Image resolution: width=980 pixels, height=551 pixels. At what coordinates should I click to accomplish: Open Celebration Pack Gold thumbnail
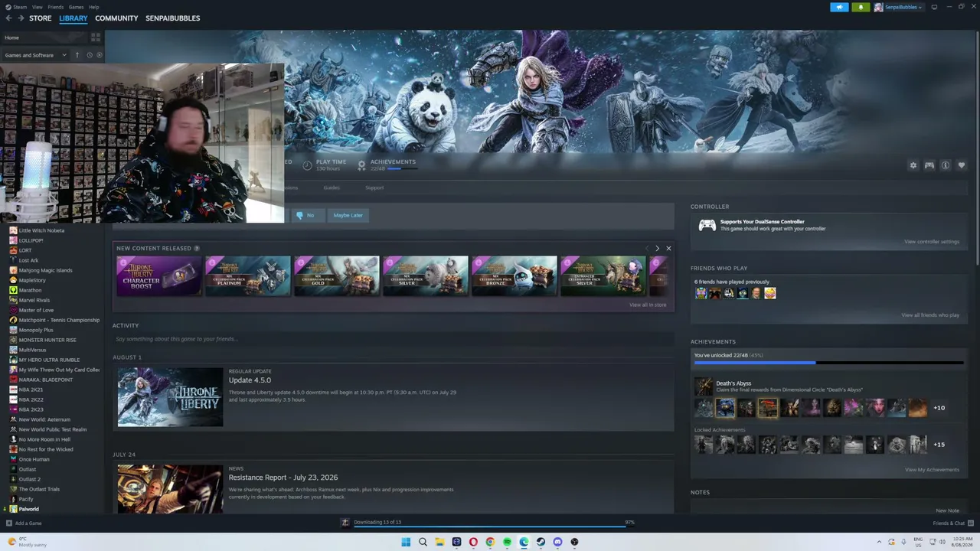click(336, 275)
